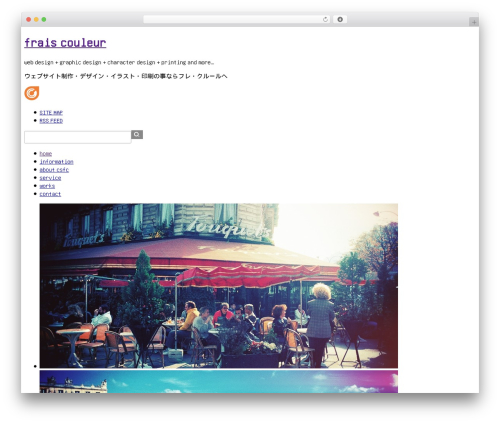Click the blue sky building slide image

(x=219, y=382)
